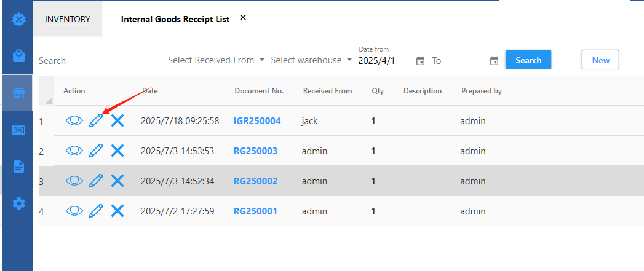Viewport: 644px width, 271px height.
Task: Expand the Select Received From dropdown
Action: coord(216,60)
